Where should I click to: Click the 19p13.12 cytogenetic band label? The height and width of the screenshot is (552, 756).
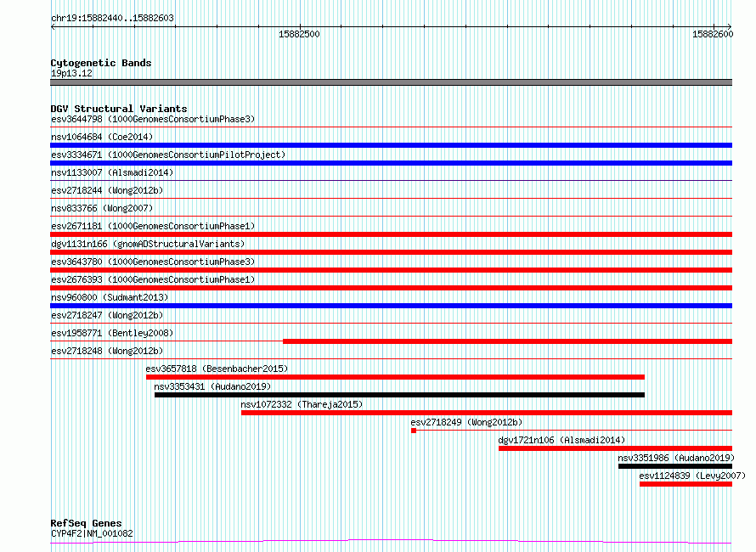(71, 73)
